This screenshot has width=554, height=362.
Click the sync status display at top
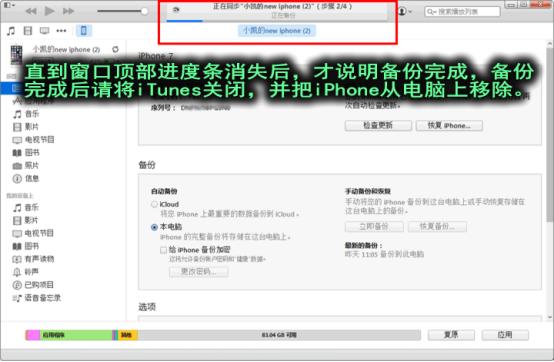tap(277, 11)
